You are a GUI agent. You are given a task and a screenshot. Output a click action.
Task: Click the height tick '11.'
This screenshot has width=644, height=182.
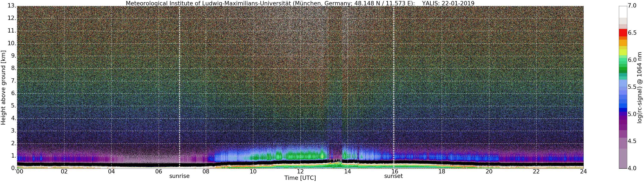click(12, 31)
